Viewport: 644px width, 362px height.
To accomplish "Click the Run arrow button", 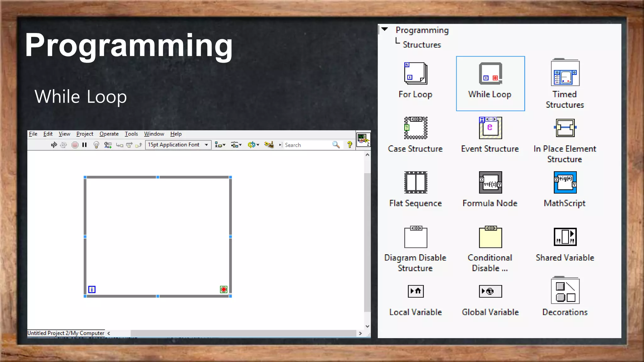I will coord(54,145).
